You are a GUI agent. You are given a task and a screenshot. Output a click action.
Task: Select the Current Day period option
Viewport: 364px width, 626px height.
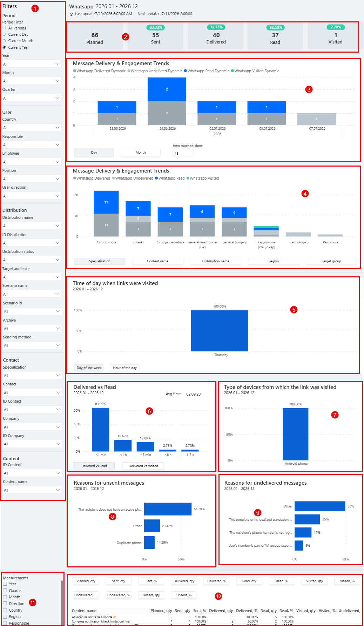[x=4, y=34]
